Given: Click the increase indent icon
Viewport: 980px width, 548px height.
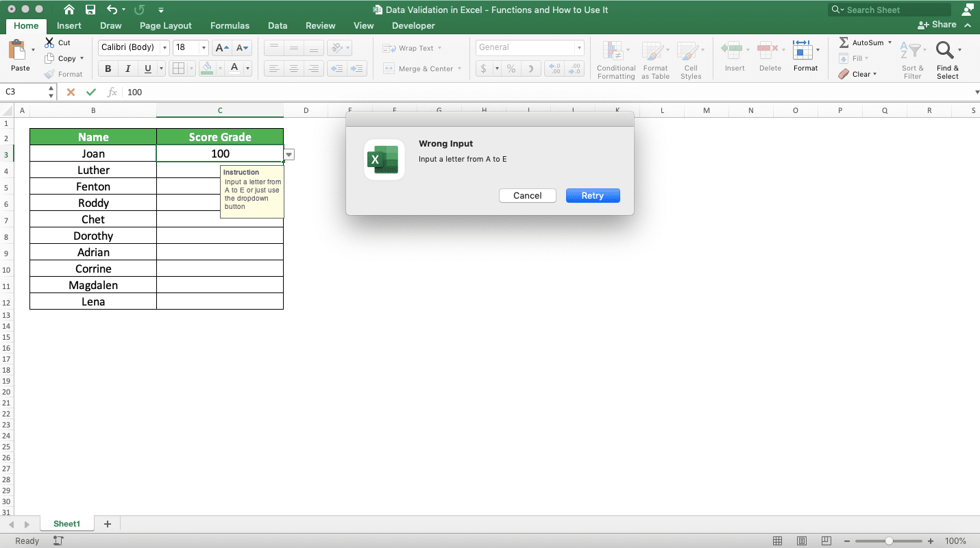Looking at the screenshot, I should (357, 68).
